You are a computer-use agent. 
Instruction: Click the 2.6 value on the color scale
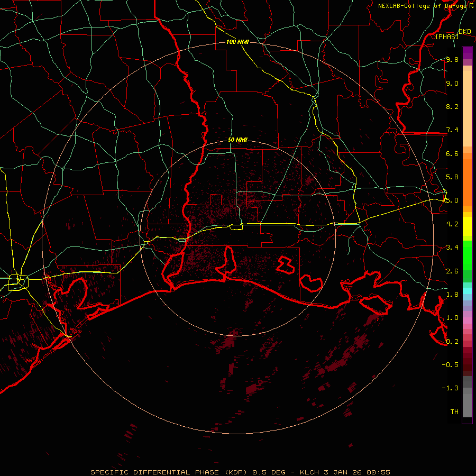pyautogui.click(x=452, y=271)
